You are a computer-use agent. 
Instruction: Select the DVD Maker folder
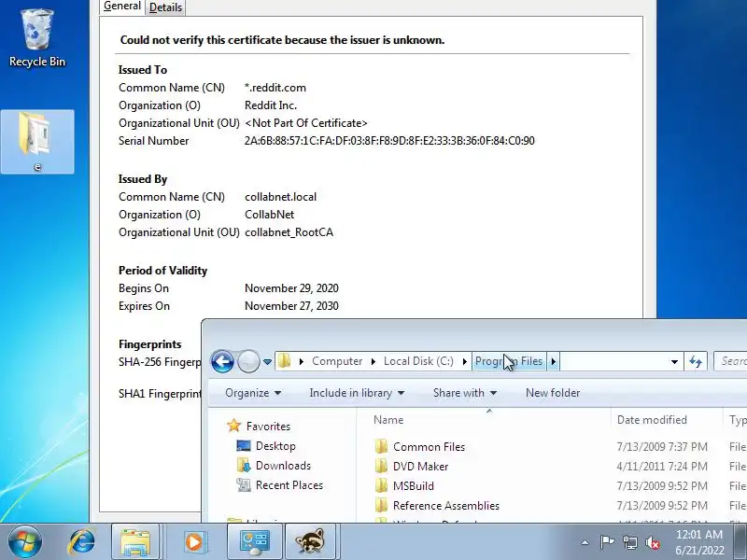(421, 466)
